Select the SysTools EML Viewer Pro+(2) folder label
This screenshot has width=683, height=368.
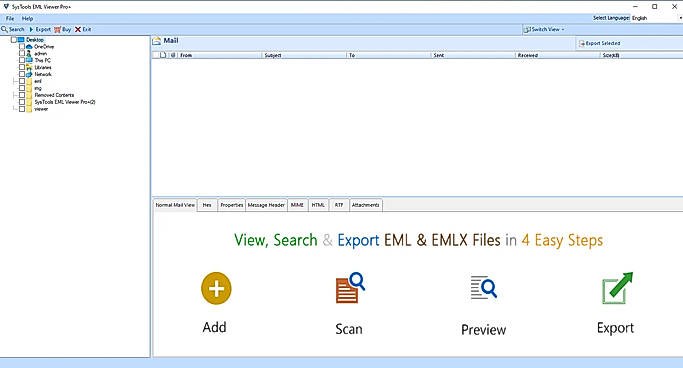pos(65,102)
